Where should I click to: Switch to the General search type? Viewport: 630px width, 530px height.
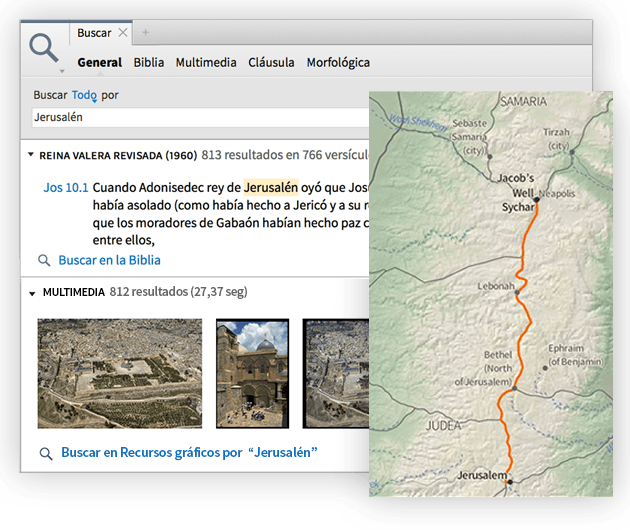point(100,63)
